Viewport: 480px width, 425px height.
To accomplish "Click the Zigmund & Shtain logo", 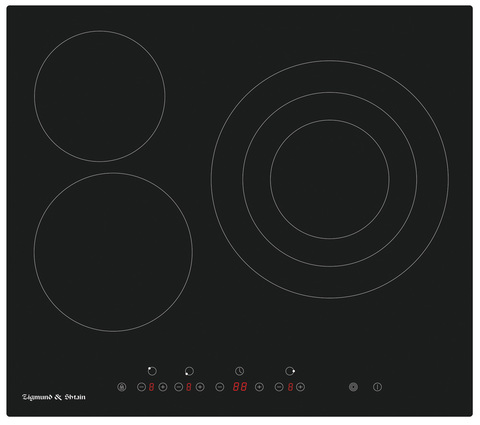I will coord(54,397).
